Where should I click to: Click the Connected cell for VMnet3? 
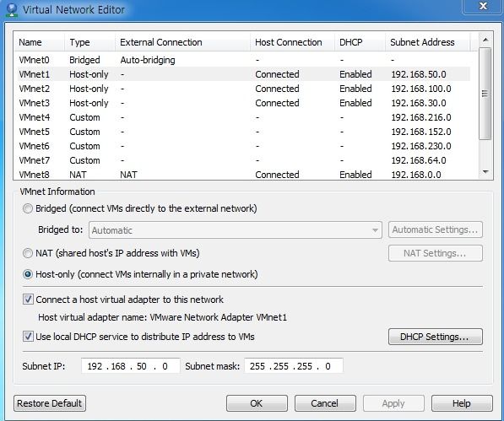277,103
